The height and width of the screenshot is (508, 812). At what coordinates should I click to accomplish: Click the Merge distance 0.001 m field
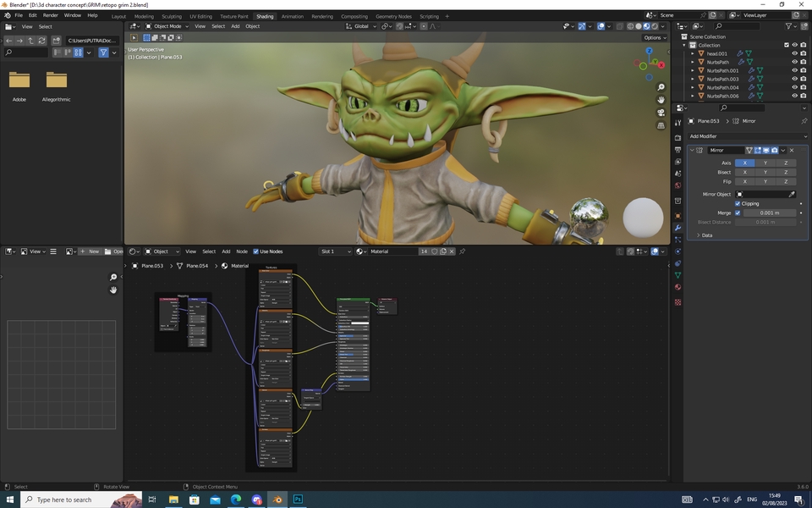click(770, 213)
